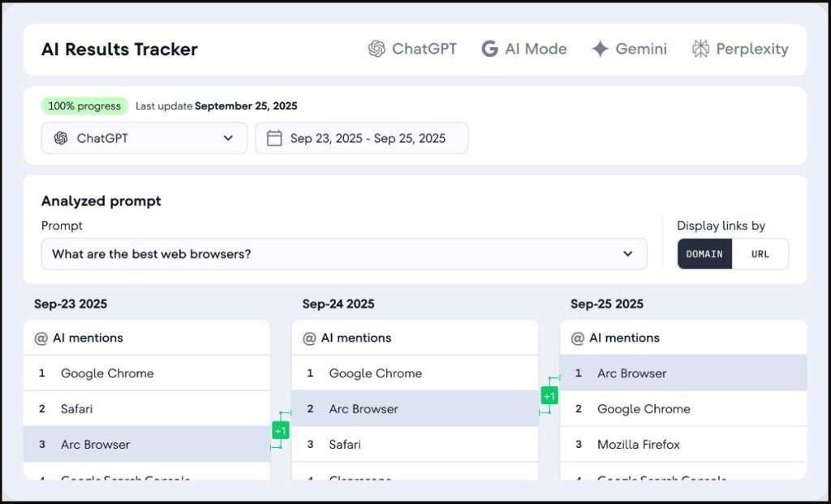Image resolution: width=831 pixels, height=504 pixels.
Task: Click the @ icon in Sep-23 column
Action: pos(41,338)
